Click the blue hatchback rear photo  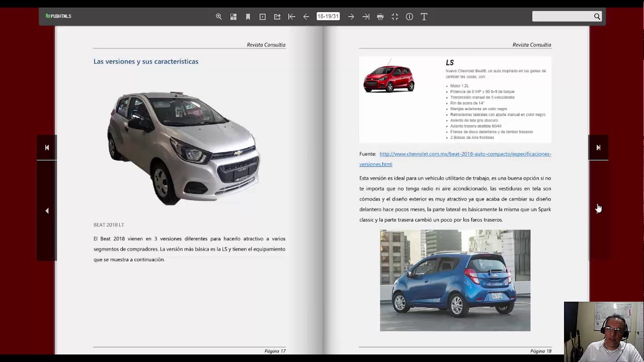pos(455,281)
